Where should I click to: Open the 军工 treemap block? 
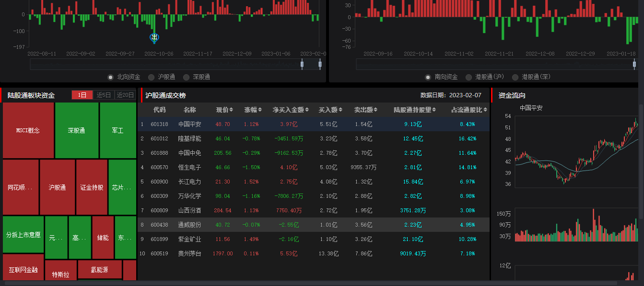pyautogui.click(x=118, y=130)
